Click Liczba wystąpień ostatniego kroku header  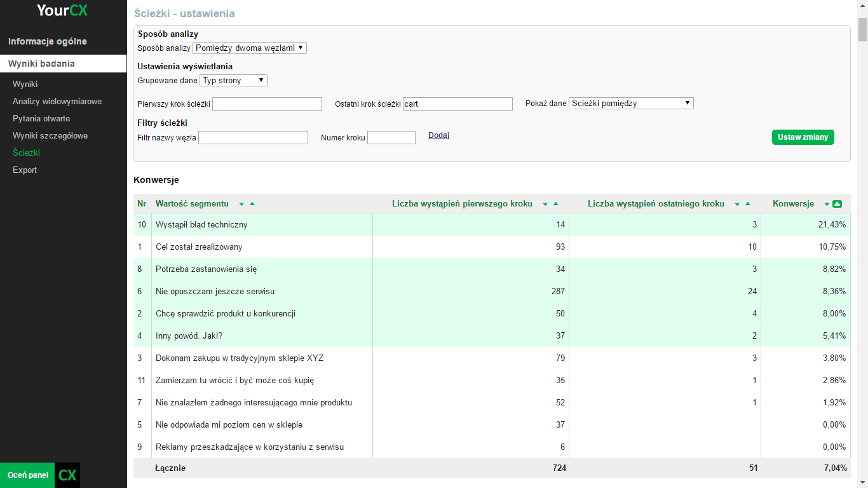tap(656, 204)
